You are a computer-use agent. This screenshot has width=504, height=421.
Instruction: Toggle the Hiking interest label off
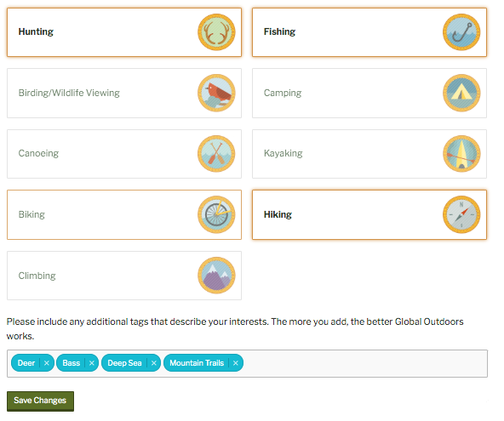click(278, 214)
